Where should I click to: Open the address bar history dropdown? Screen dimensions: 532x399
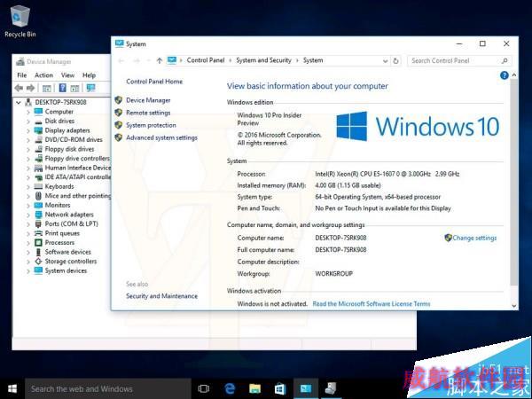click(x=385, y=61)
